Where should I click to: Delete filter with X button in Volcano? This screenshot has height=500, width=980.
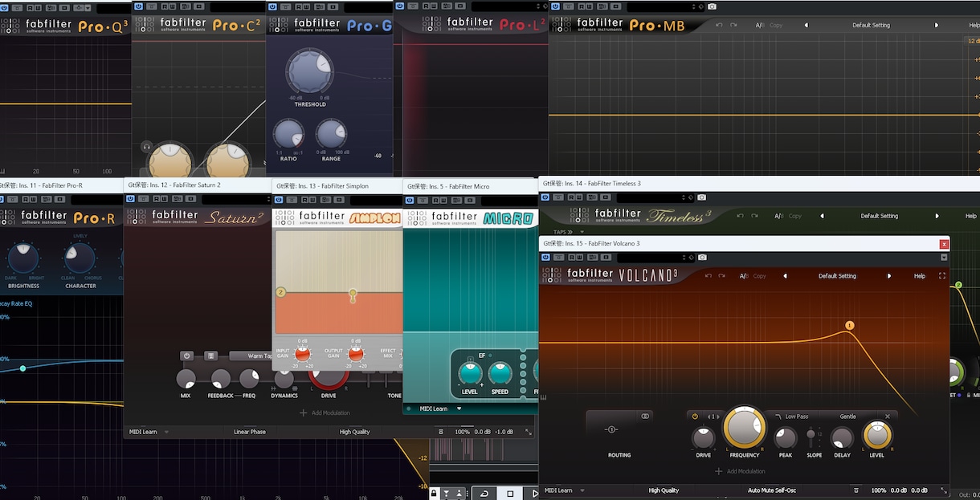[x=888, y=417]
